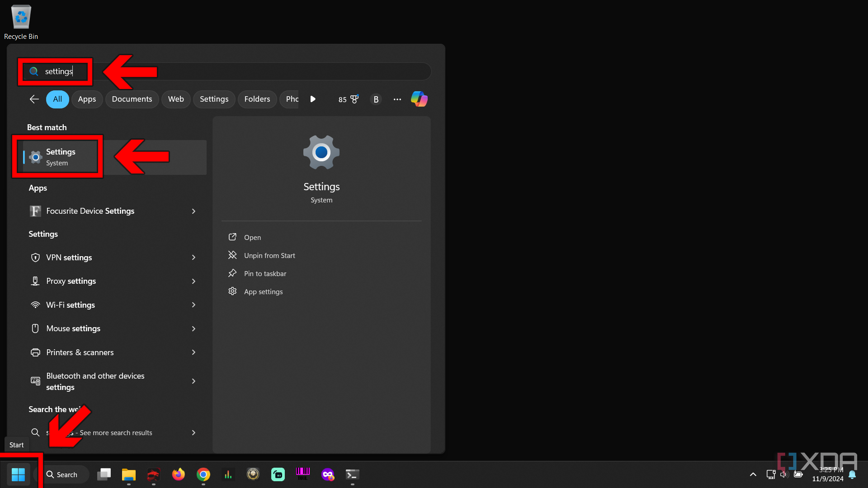Viewport: 868px width, 488px height.
Task: Click Pin to taskbar option
Action: point(264,273)
